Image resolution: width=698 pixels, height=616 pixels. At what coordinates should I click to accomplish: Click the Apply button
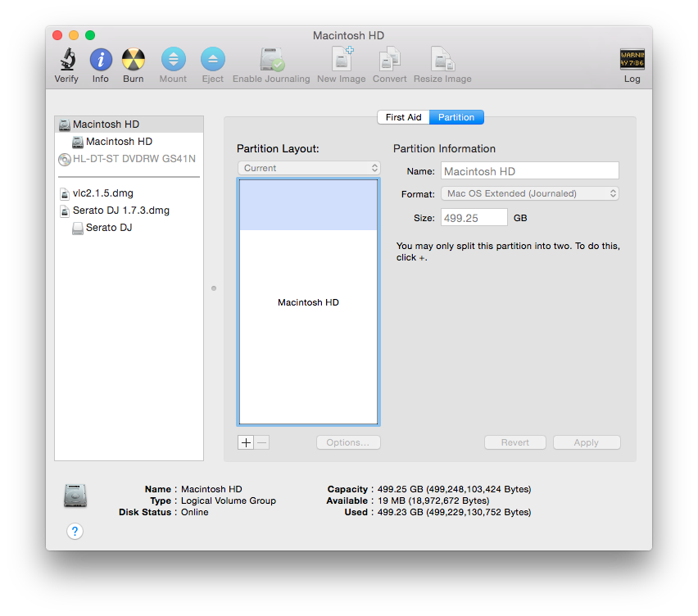click(x=587, y=442)
